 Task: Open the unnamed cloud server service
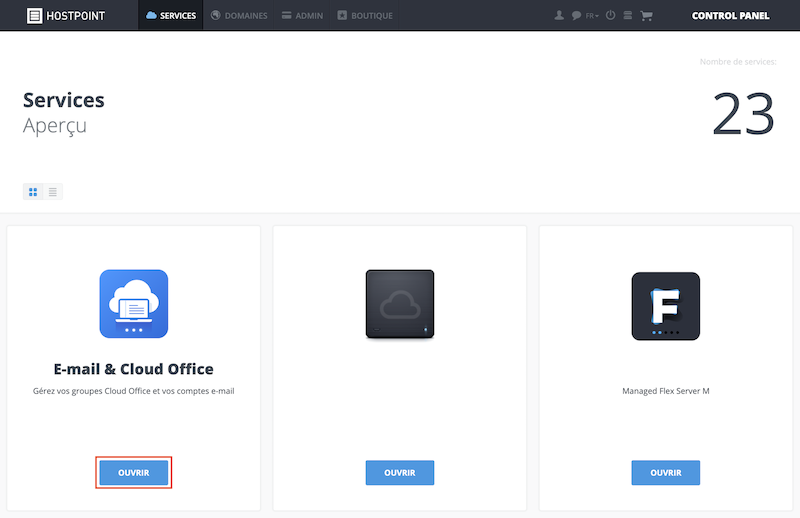pyautogui.click(x=400, y=473)
